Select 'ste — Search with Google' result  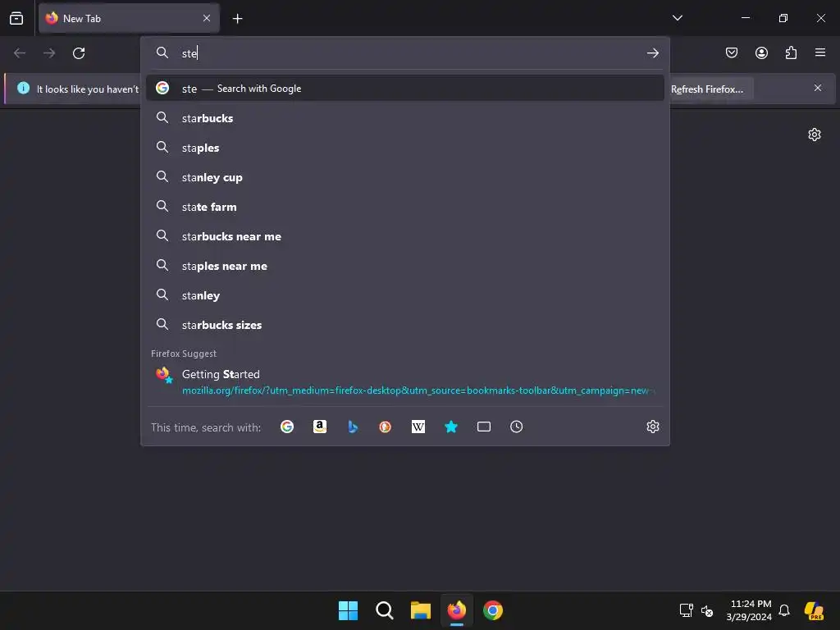point(405,89)
